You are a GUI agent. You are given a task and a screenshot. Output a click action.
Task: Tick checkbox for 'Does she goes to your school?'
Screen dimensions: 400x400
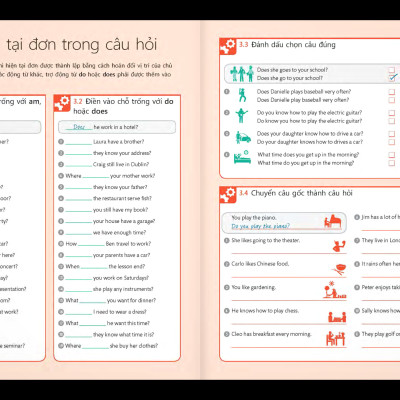[x=392, y=70]
